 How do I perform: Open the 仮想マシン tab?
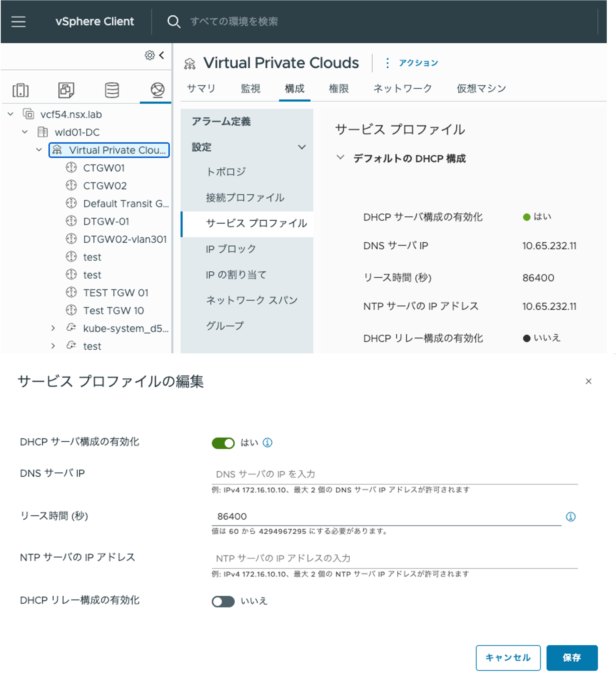[481, 89]
